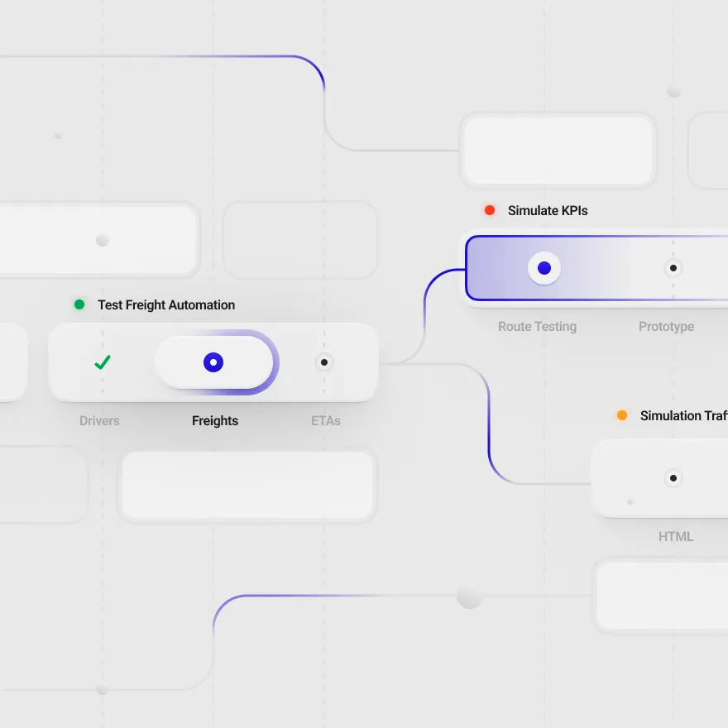
Task: Click the Drivers step label
Action: pos(99,420)
